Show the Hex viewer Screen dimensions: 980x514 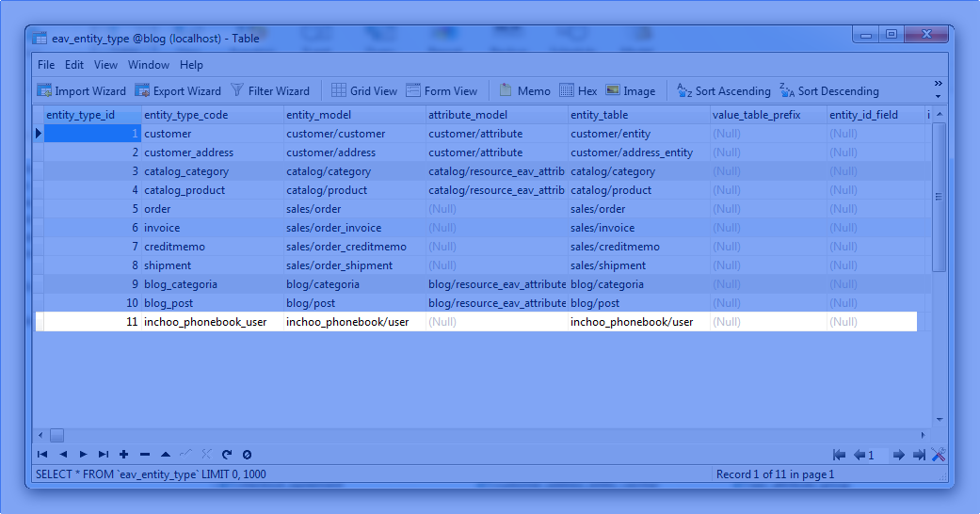point(578,91)
